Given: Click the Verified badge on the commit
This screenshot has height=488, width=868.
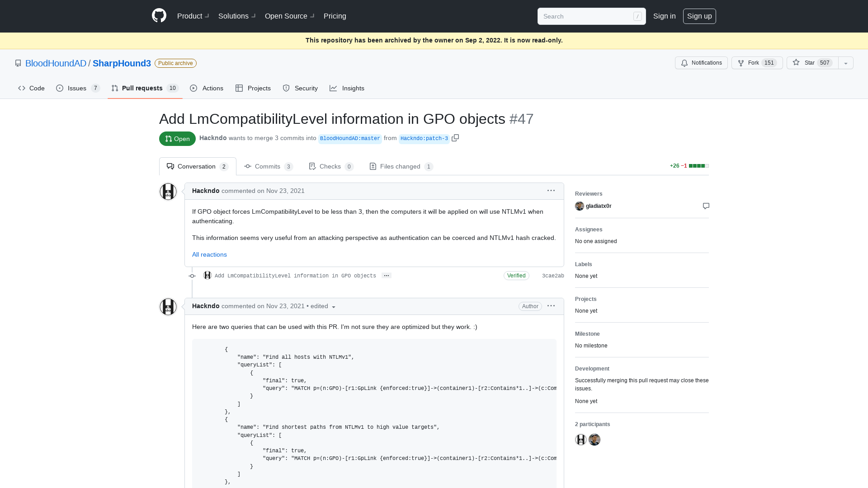Looking at the screenshot, I should tap(516, 276).
